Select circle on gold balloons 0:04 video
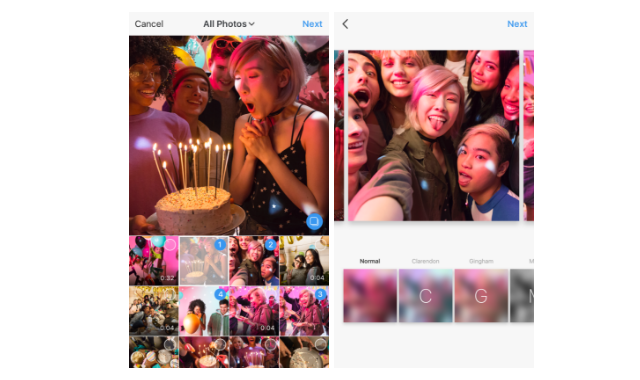 point(320,244)
